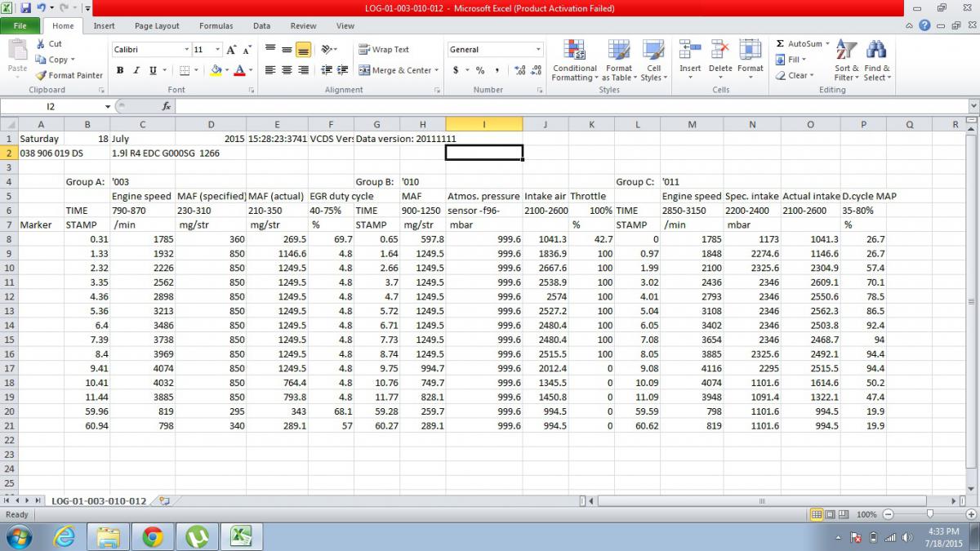This screenshot has height=551, width=980.
Task: Click the Format Painter brush icon
Action: click(41, 75)
